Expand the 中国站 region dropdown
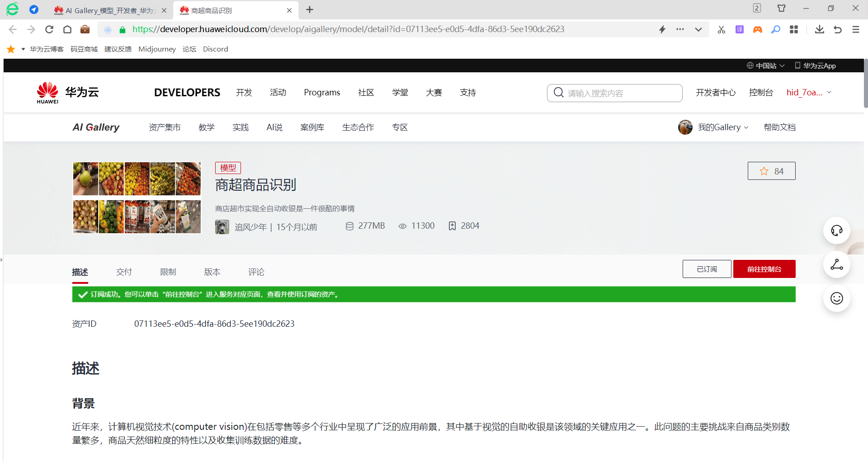 (766, 66)
